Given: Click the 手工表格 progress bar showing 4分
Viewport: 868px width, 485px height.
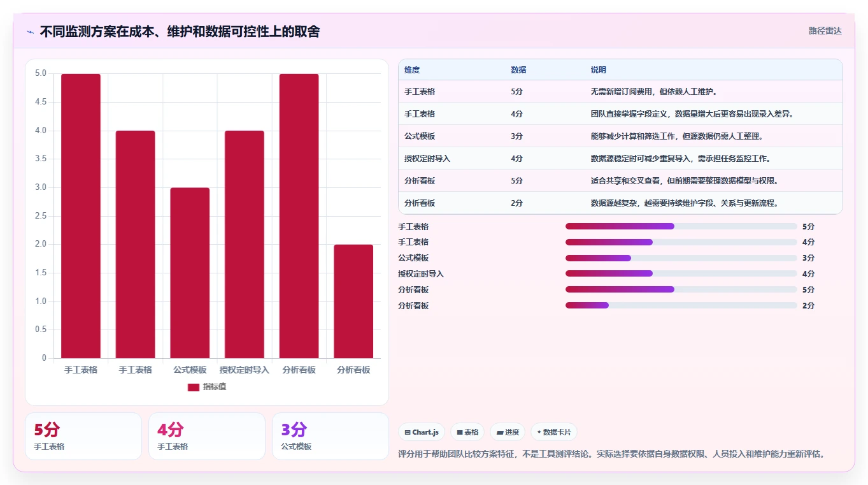Looking at the screenshot, I should point(681,242).
